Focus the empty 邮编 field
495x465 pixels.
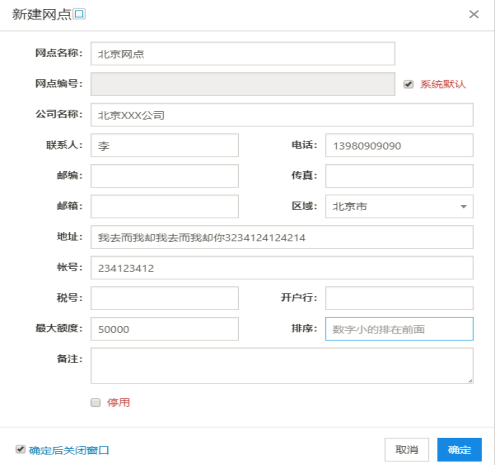pos(165,176)
